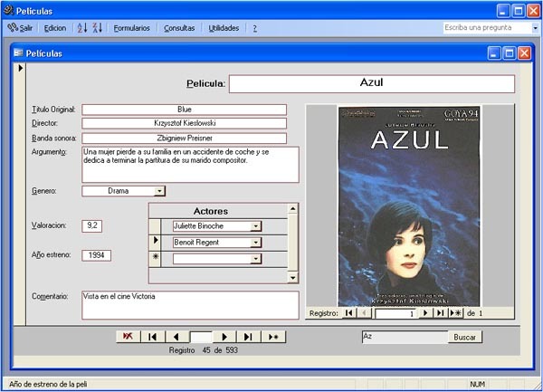Go to previous poster record in Registro bar

[364, 313]
